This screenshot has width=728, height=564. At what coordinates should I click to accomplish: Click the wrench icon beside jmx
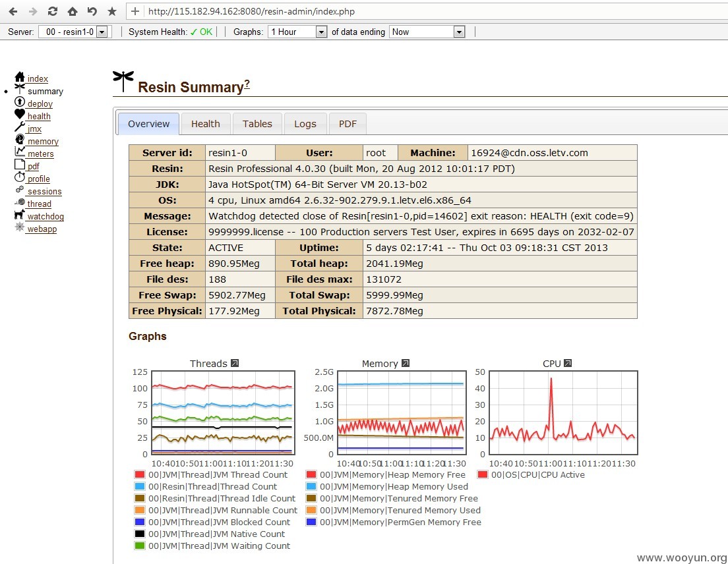[20, 127]
